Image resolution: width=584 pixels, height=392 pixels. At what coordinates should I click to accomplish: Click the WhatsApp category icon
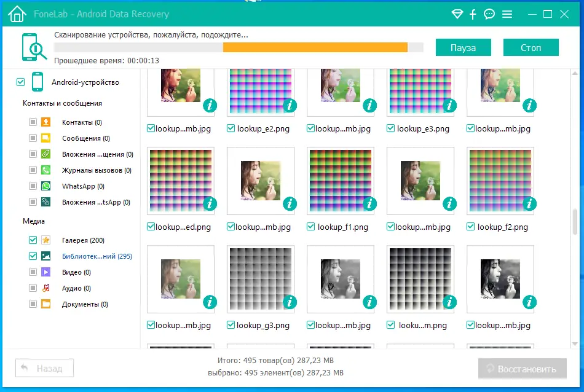[46, 186]
